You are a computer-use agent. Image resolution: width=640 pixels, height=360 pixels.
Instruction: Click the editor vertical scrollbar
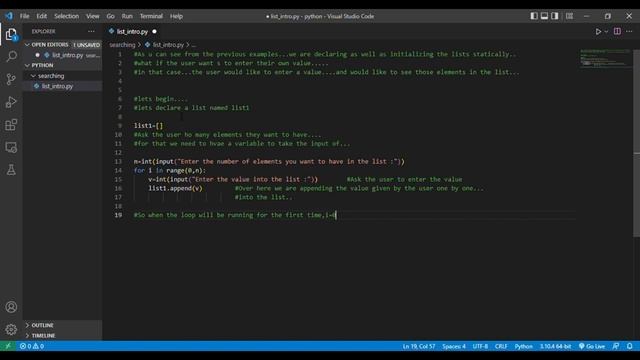(636, 143)
